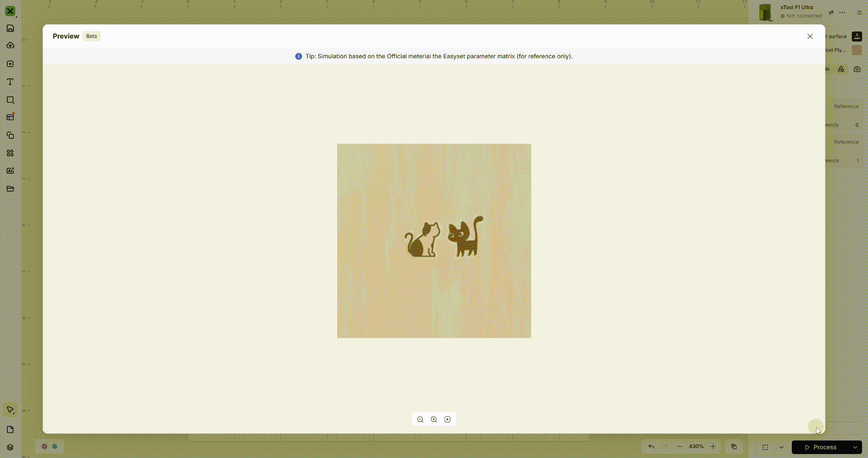
Task: Zoom out the preview image
Action: (x=420, y=419)
